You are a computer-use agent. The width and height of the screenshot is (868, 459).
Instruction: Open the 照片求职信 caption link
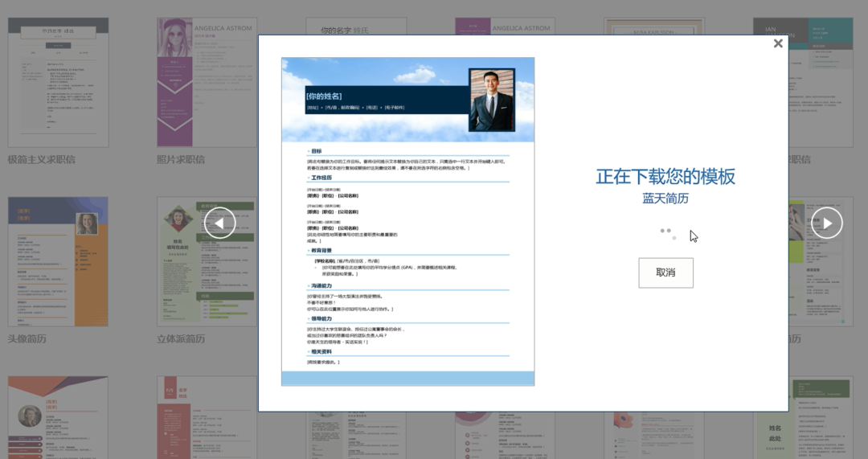[181, 159]
